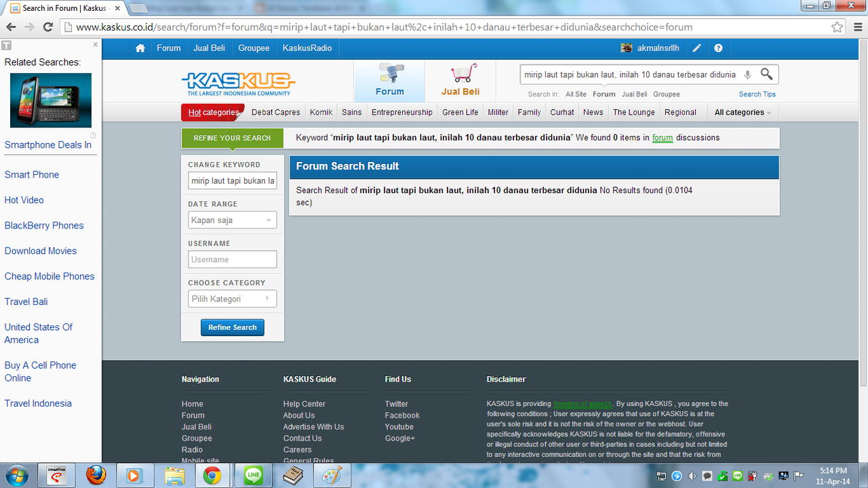Viewport: 868px width, 488px height.
Task: Open the Jual Beli section tab
Action: click(x=460, y=81)
